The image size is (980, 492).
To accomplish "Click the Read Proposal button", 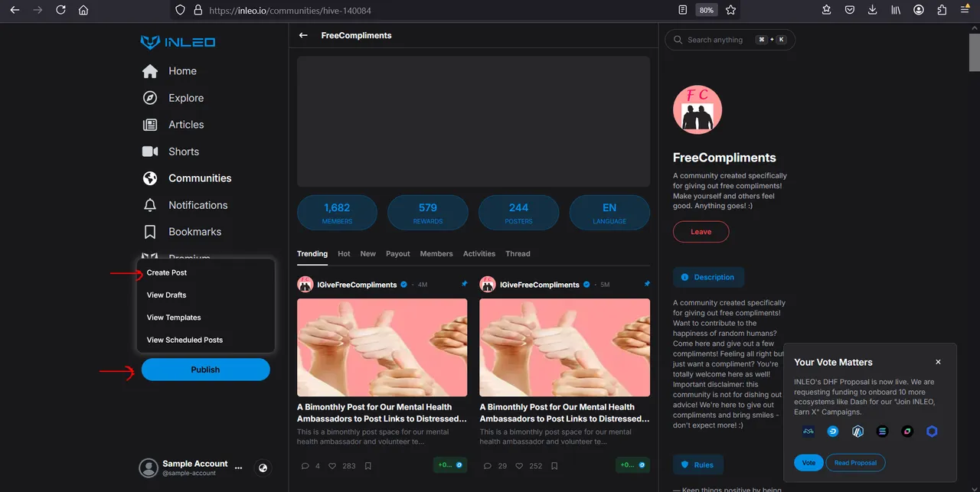I will [855, 462].
